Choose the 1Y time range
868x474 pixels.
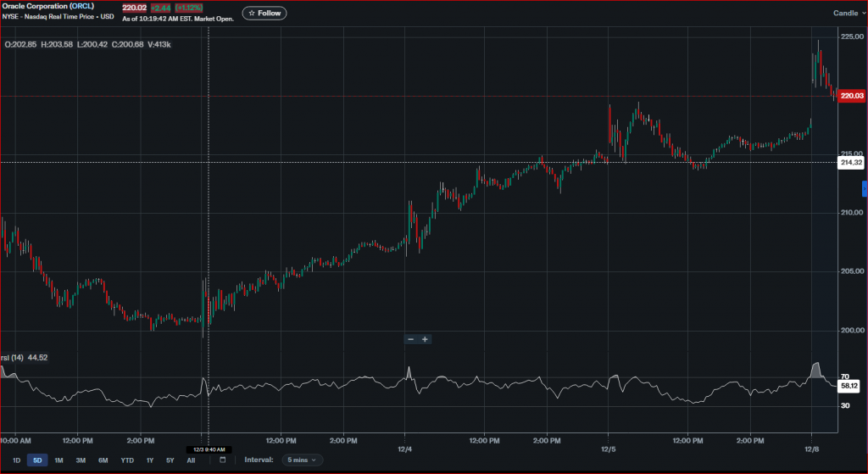pos(150,460)
